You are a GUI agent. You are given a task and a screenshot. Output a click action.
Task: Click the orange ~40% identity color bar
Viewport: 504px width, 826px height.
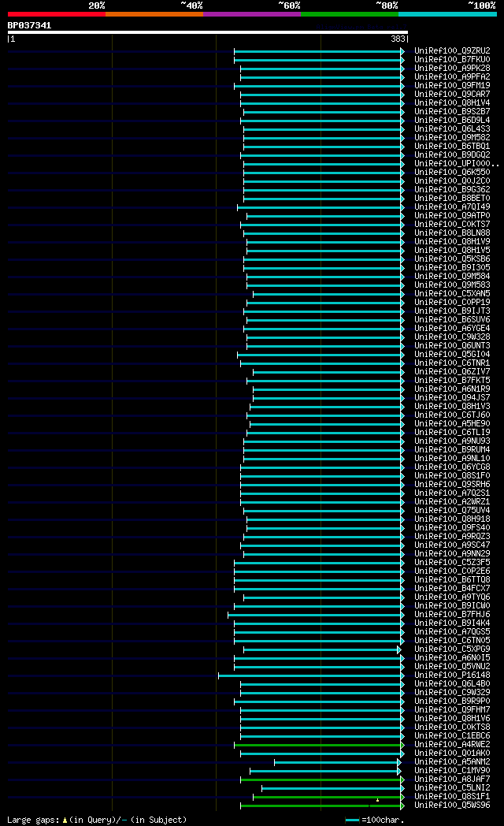point(154,14)
